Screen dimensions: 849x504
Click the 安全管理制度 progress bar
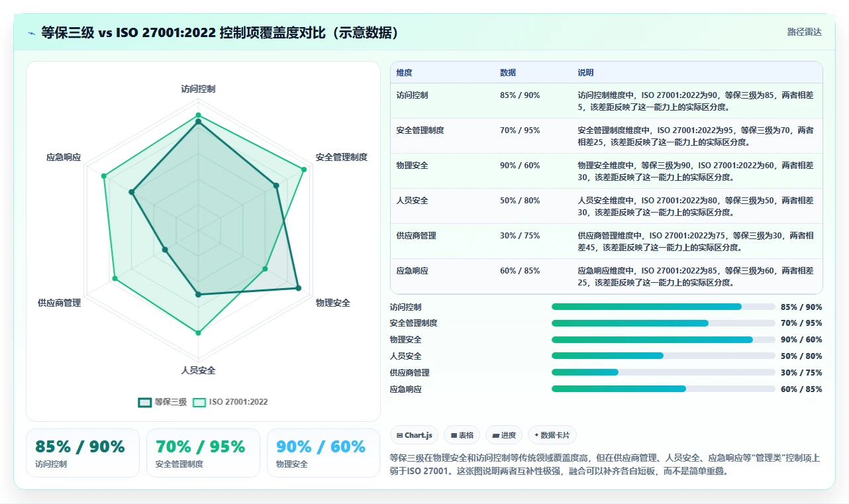point(663,323)
